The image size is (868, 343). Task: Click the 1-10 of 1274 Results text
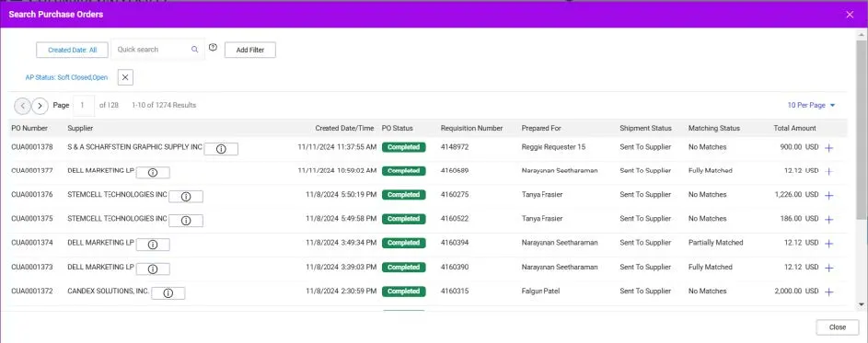pyautogui.click(x=164, y=105)
